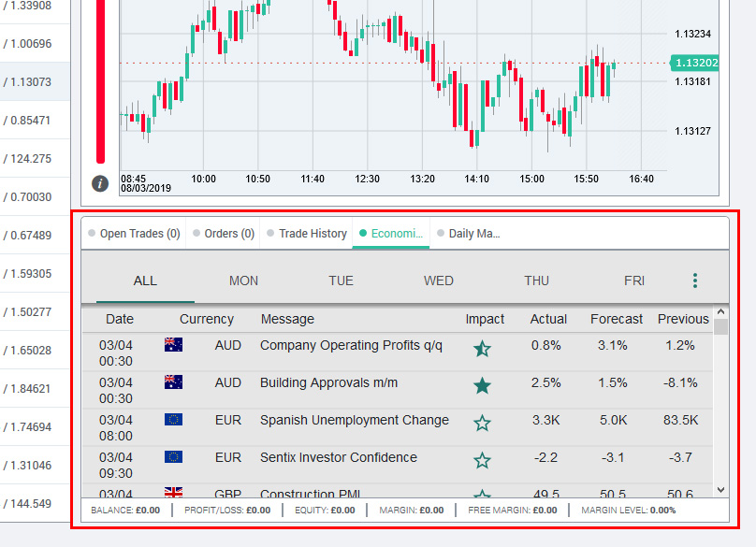Filter calendar events to FRI
Screen dimensions: 756x547
pos(634,281)
